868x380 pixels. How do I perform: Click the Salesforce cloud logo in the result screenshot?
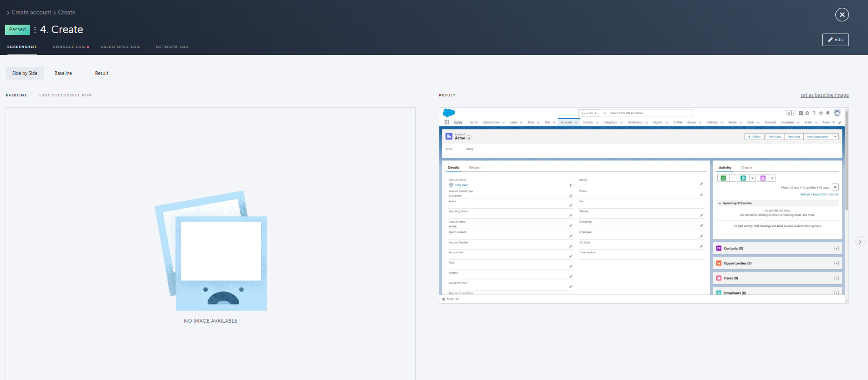pyautogui.click(x=449, y=113)
